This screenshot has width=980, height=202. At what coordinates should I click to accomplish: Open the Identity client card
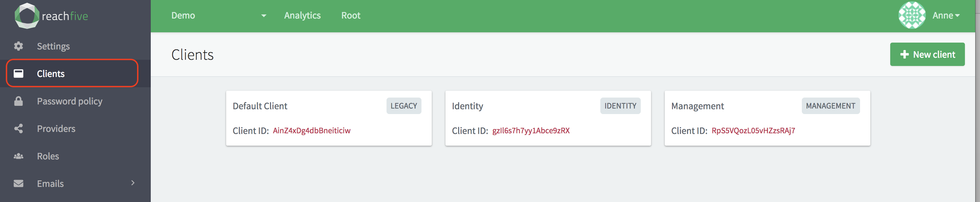pos(548,118)
